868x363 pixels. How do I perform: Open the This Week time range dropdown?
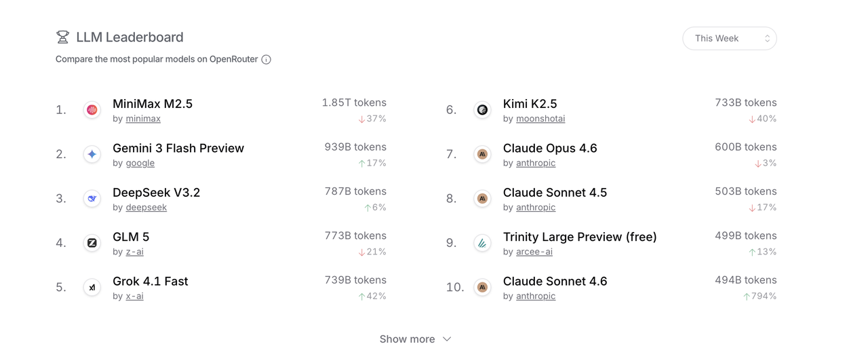click(729, 39)
